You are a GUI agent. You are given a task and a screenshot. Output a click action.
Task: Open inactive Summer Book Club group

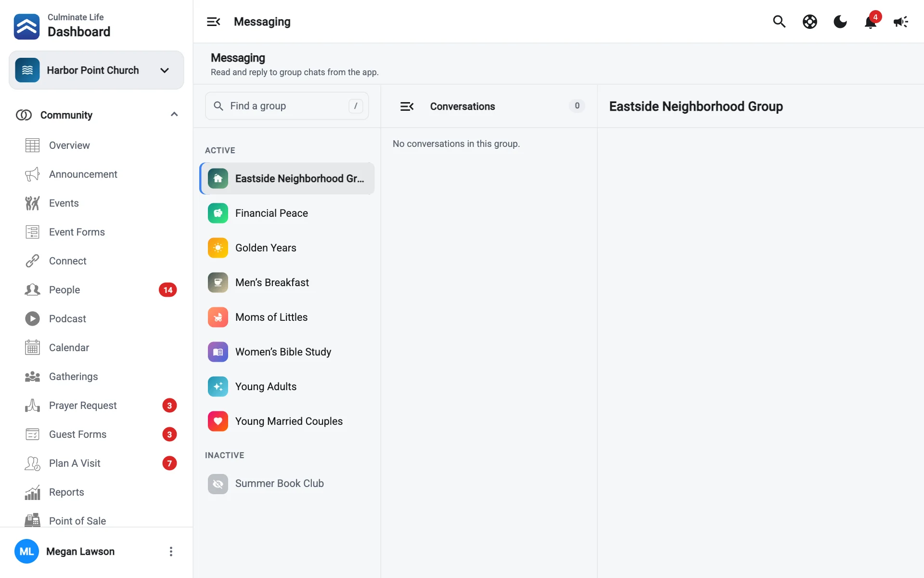coord(287,484)
